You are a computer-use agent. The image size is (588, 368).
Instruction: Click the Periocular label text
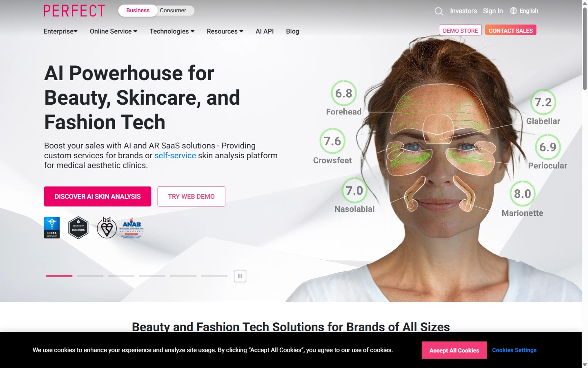point(548,166)
